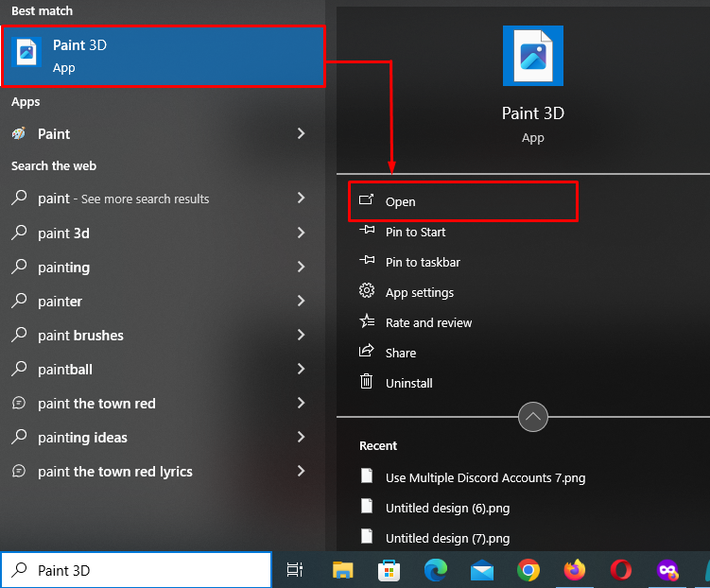Expand the Paint app options chevron
Screen dimensions: 710x588
[301, 134]
